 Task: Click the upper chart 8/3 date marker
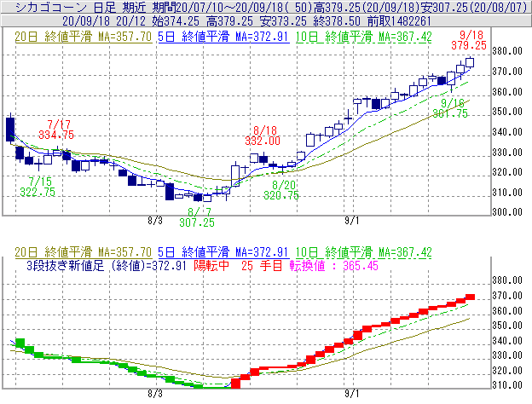[x=155, y=221]
